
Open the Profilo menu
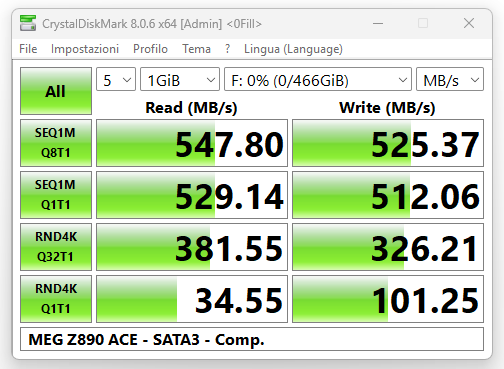click(150, 49)
